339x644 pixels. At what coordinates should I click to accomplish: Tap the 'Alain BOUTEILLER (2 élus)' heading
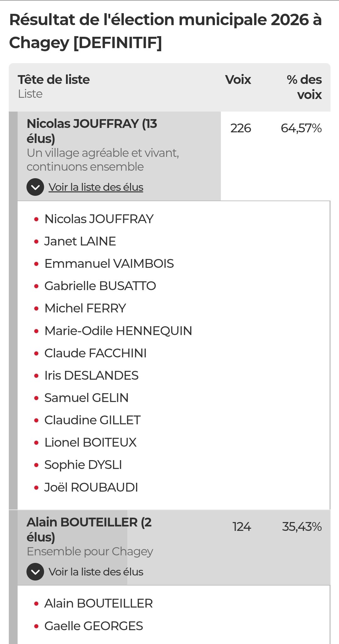coord(89,529)
